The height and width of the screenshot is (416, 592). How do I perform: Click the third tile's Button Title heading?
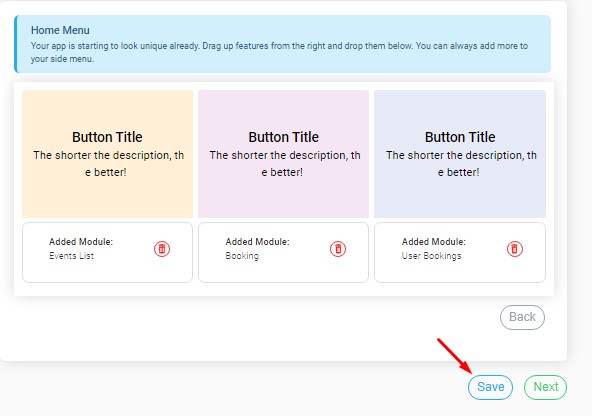(x=460, y=137)
